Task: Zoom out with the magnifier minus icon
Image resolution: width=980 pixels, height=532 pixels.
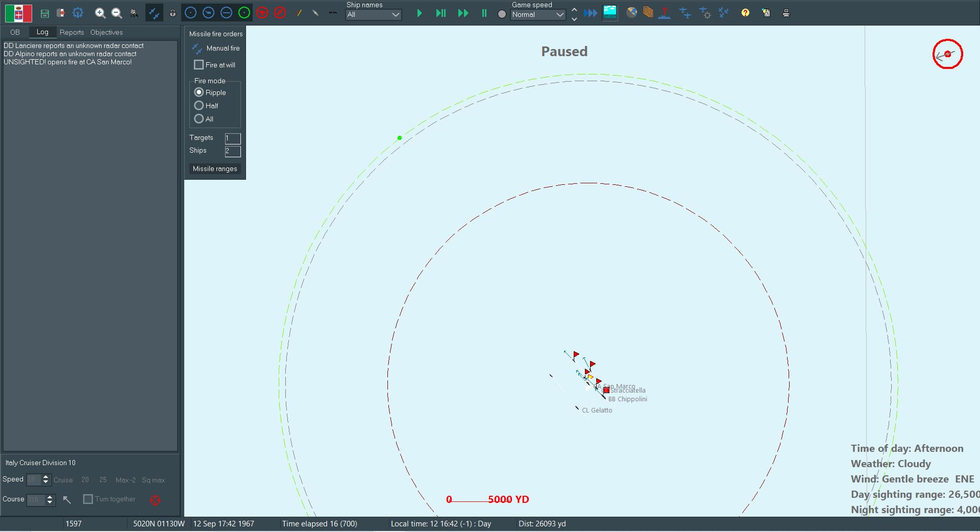Action: pyautogui.click(x=117, y=13)
